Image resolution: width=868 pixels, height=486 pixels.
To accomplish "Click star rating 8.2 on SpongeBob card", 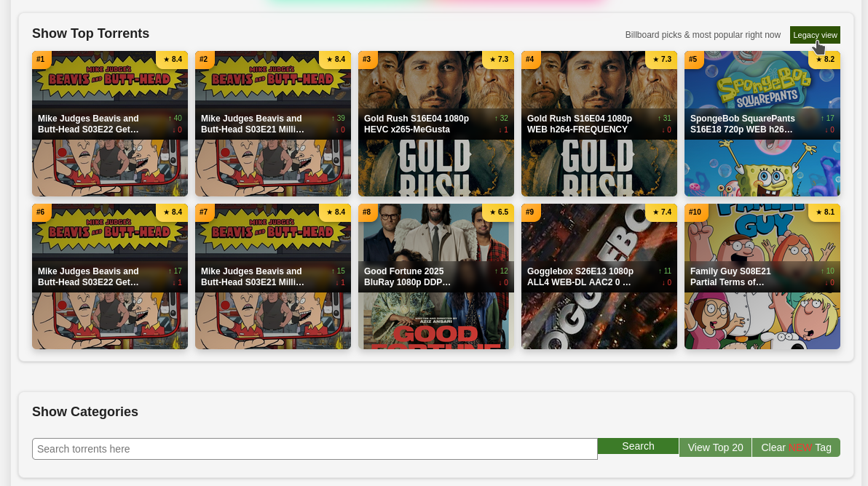I will click(x=825, y=59).
